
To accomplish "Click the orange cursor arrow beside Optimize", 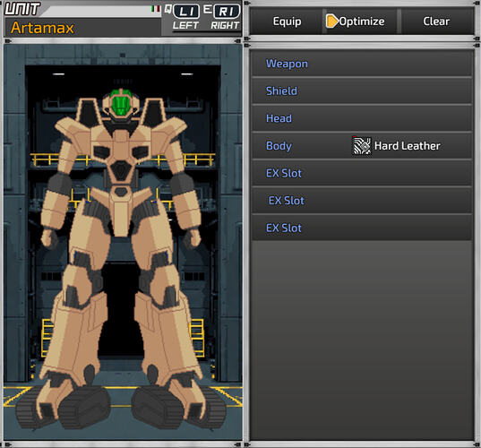I will (331, 22).
